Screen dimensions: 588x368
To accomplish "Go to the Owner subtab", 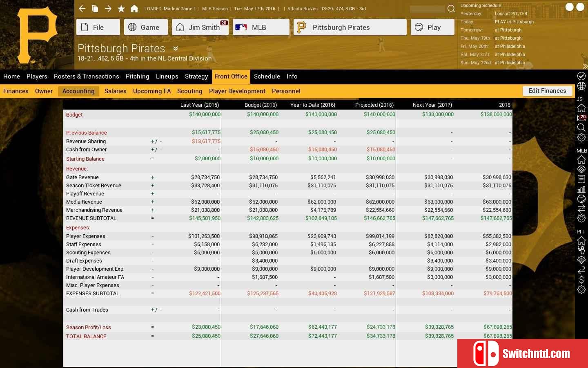I will click(x=44, y=91).
